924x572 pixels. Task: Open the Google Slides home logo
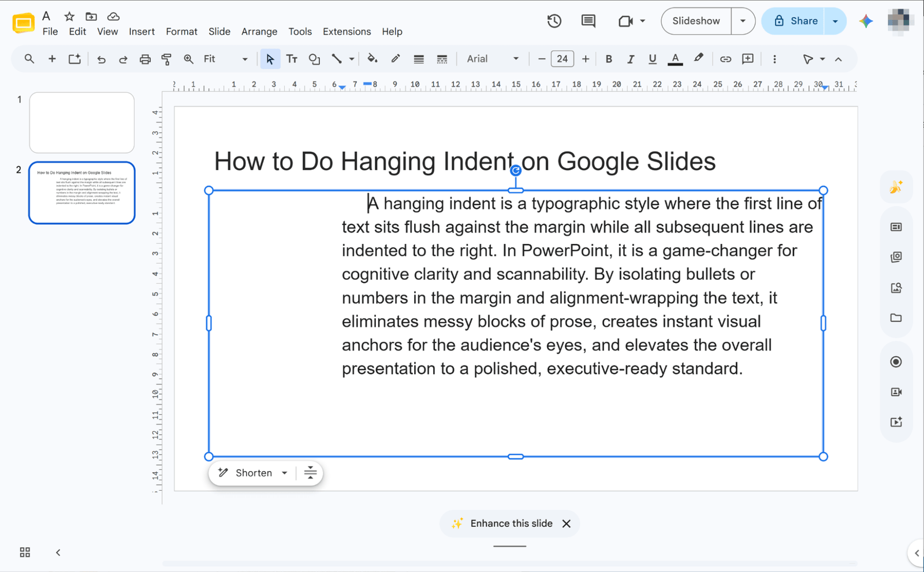(23, 23)
